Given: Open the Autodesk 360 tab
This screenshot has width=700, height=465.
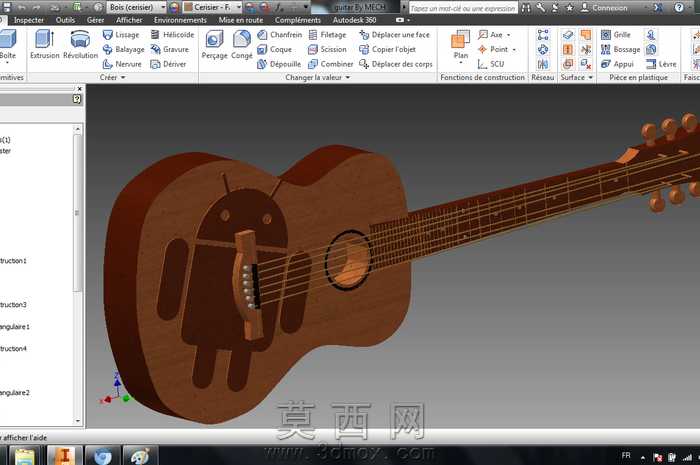Looking at the screenshot, I should tap(354, 20).
